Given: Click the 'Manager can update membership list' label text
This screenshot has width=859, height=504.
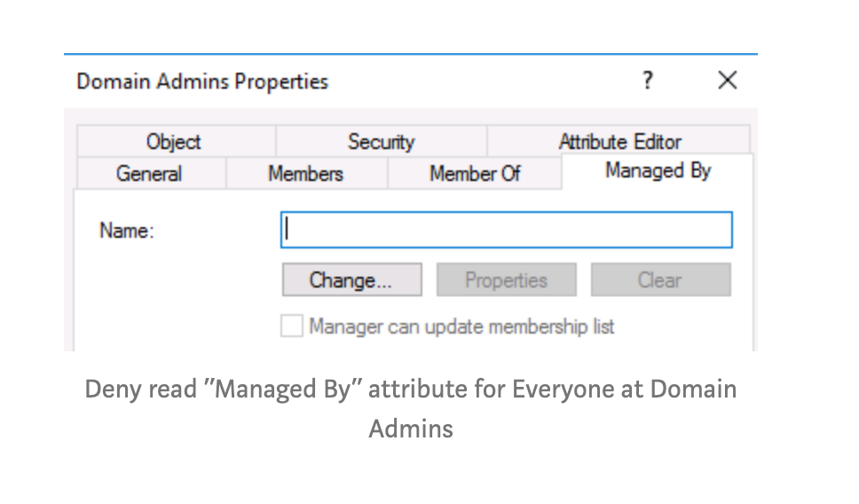Looking at the screenshot, I should tap(461, 327).
